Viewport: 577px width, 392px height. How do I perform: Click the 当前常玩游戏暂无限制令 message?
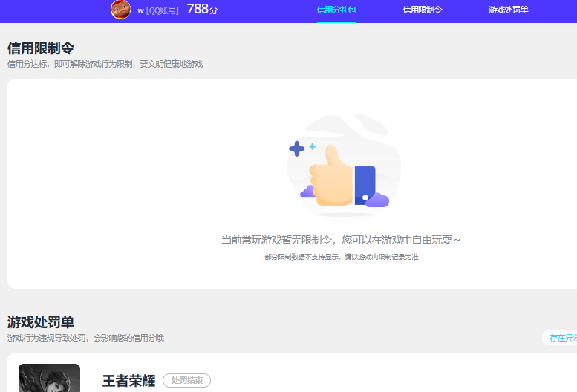coord(341,240)
